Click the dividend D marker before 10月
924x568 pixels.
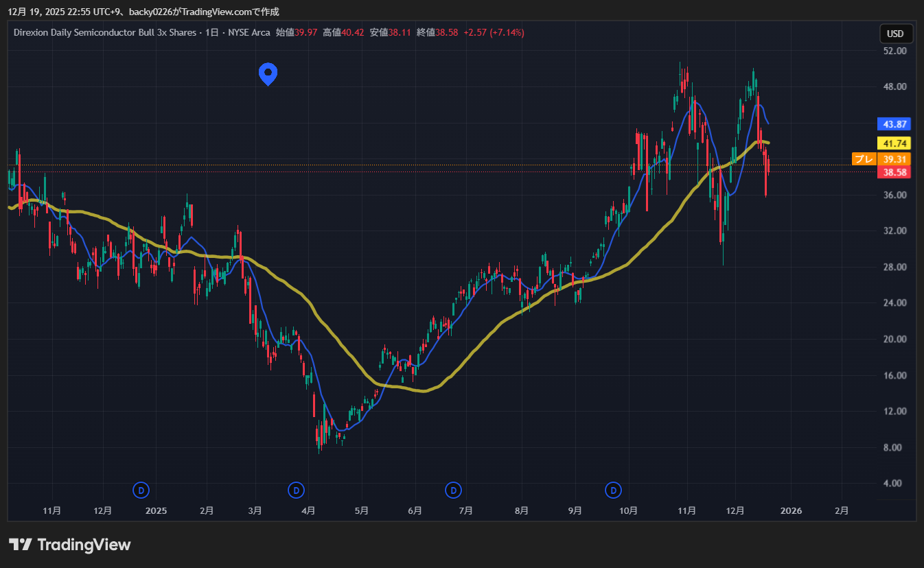click(613, 490)
